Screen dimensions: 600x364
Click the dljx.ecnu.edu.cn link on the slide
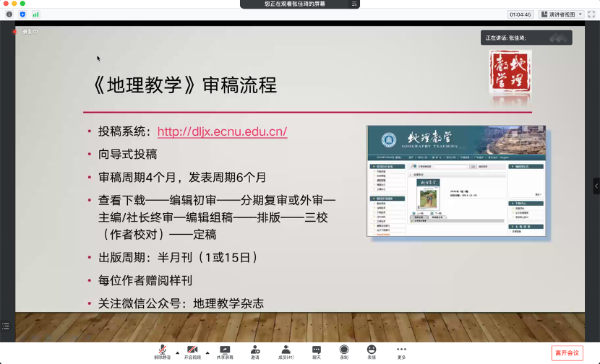tap(222, 132)
